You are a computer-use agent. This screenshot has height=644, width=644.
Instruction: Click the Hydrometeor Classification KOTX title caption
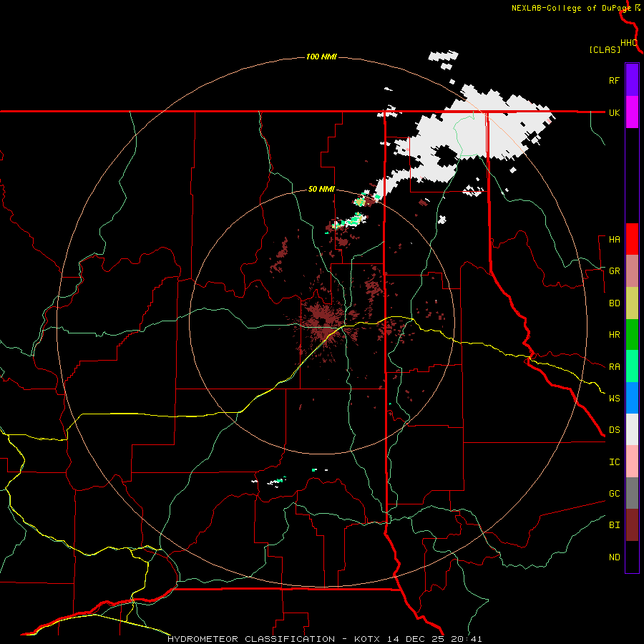pyautogui.click(x=324, y=639)
